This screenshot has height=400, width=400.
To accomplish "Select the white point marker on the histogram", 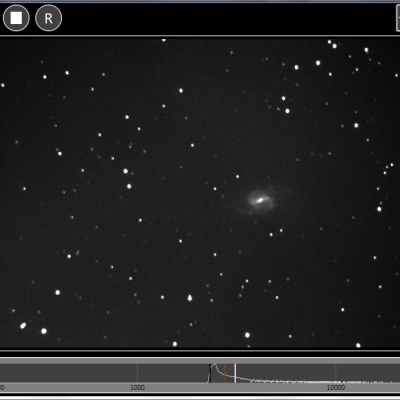I will [235, 373].
